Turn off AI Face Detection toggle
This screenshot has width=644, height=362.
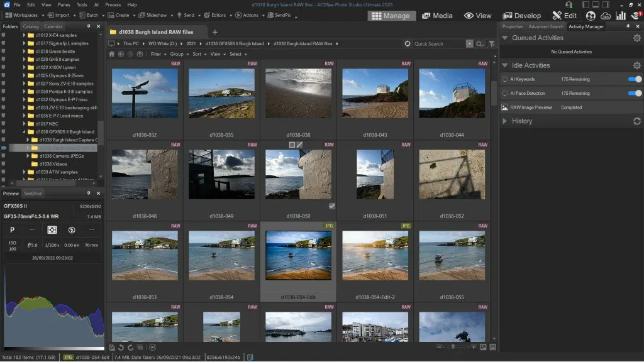pyautogui.click(x=635, y=93)
